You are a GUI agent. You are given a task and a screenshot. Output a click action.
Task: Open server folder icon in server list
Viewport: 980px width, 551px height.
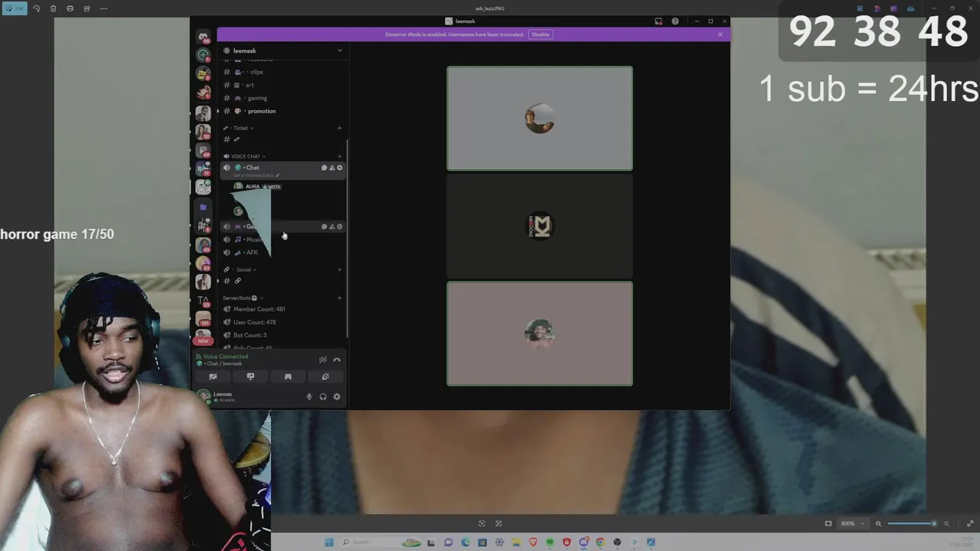coord(203,207)
